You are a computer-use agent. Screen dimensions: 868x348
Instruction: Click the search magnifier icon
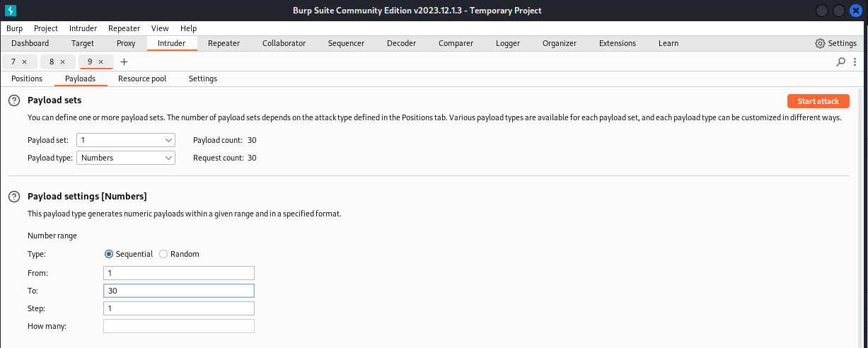pyautogui.click(x=841, y=62)
